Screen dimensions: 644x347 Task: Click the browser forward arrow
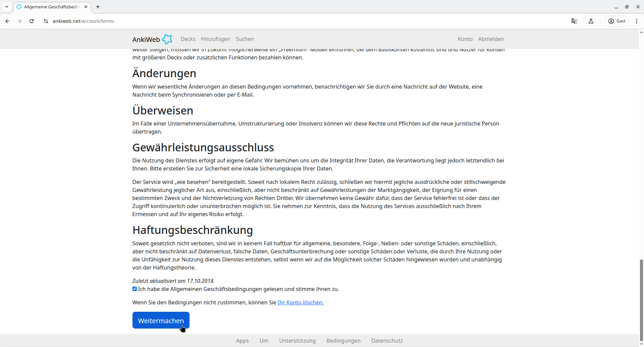pyautogui.click(x=19, y=21)
